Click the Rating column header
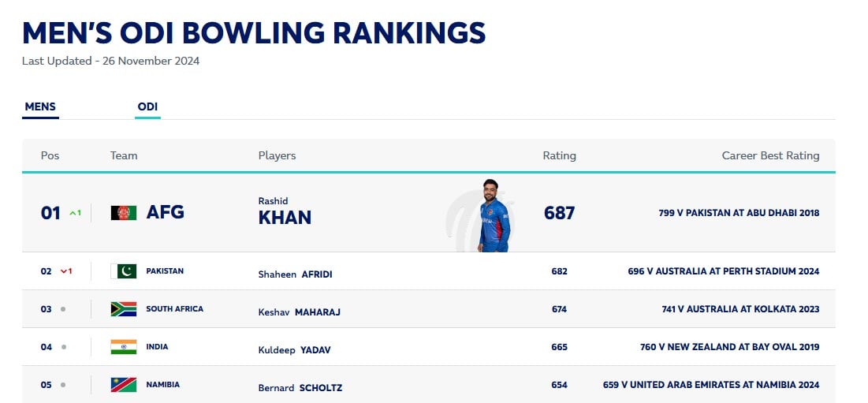 pyautogui.click(x=559, y=156)
